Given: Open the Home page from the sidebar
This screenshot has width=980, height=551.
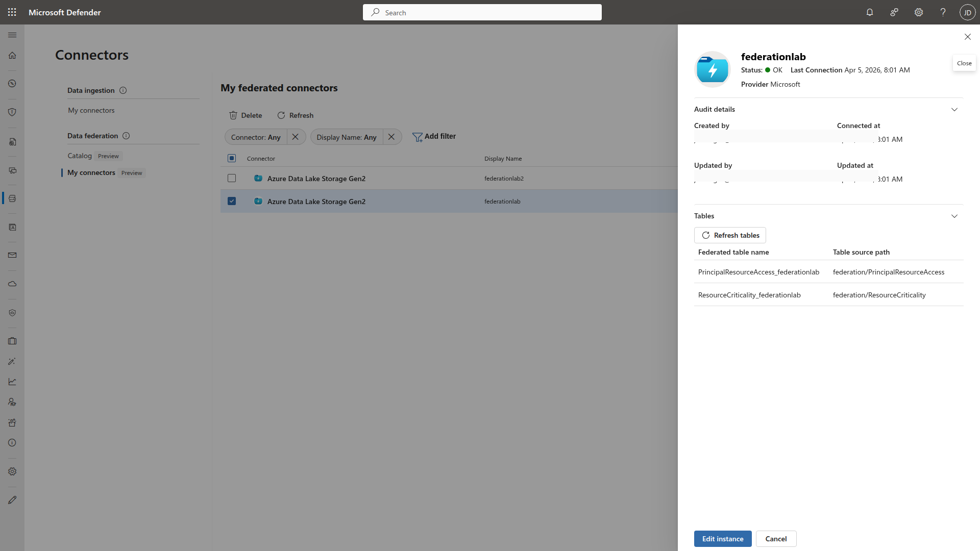Looking at the screenshot, I should [x=12, y=55].
